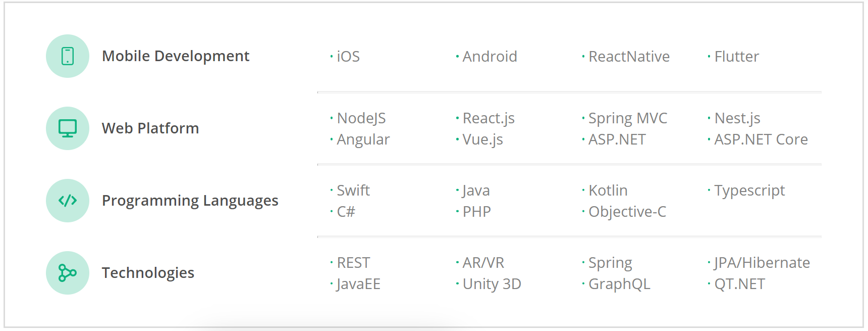Image resolution: width=868 pixels, height=331 pixels.
Task: Click the GraphQL technology item
Action: [619, 284]
